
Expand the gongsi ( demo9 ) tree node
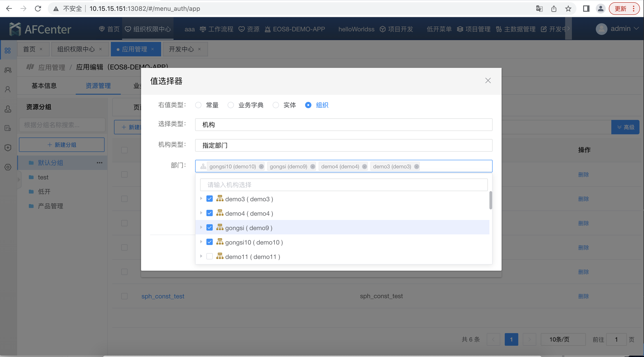(201, 227)
